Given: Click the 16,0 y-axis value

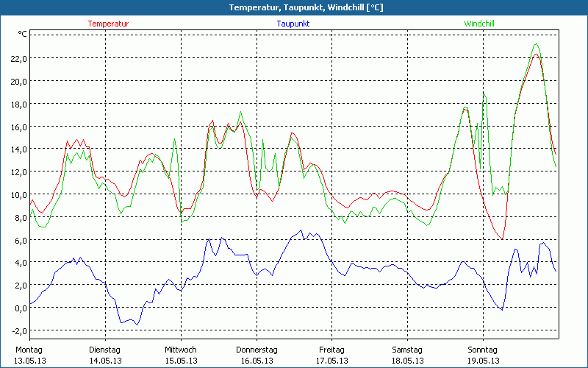Looking at the screenshot, I should coord(19,127).
